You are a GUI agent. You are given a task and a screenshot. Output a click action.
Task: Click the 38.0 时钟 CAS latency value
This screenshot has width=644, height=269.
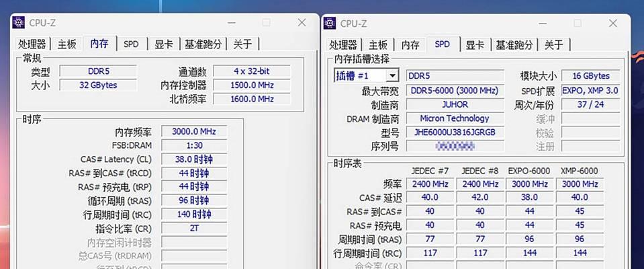(194, 159)
